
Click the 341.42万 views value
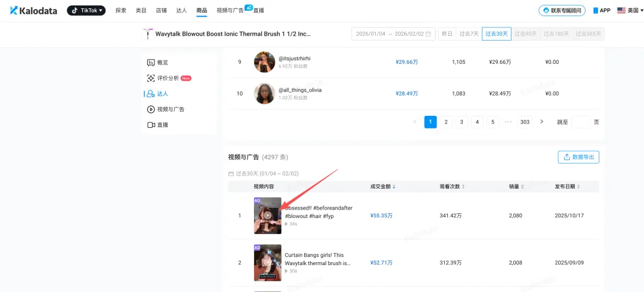pyautogui.click(x=452, y=216)
